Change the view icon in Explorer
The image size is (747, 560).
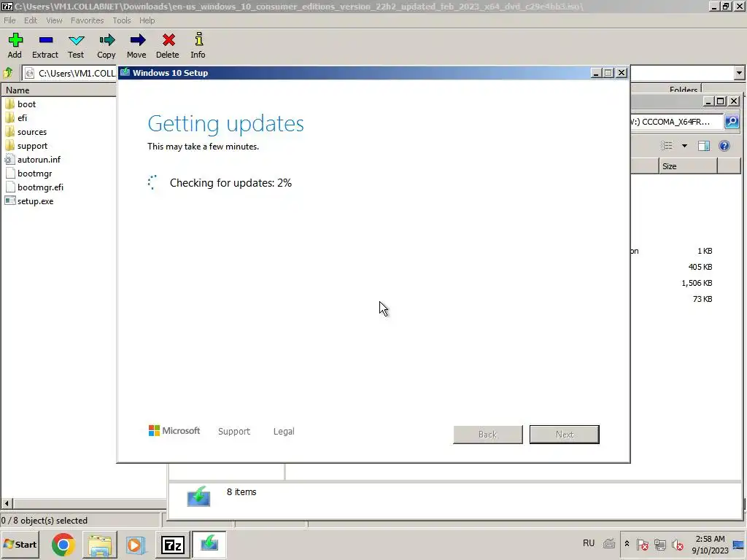[x=667, y=146]
